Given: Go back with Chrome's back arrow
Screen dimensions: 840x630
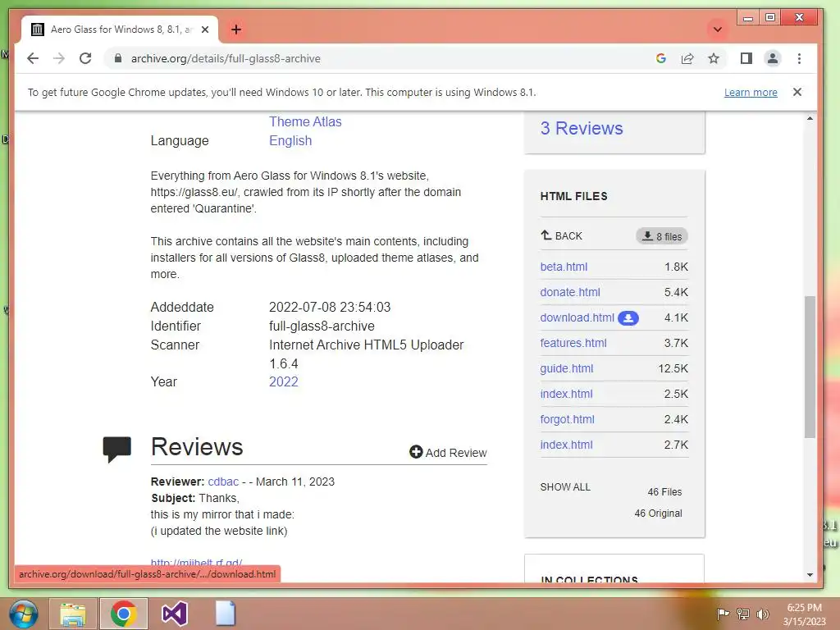Looking at the screenshot, I should click(x=33, y=58).
